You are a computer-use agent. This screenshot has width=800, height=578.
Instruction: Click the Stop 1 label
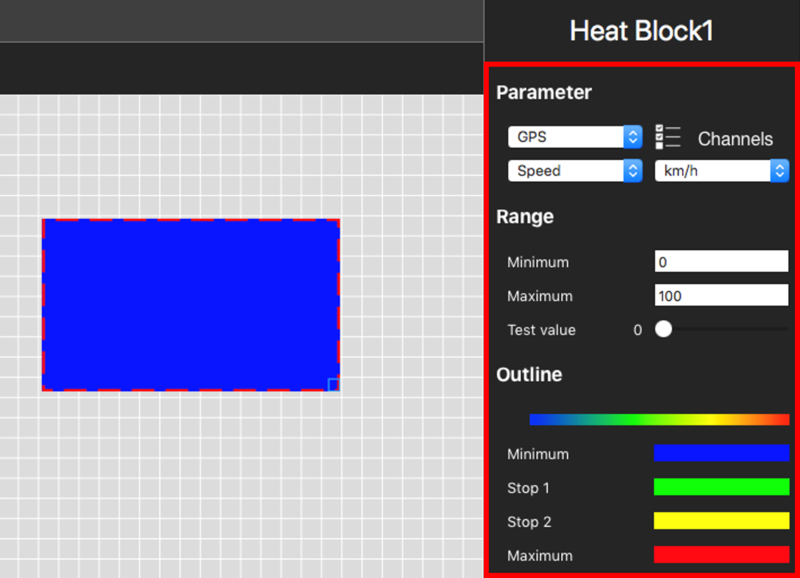pyautogui.click(x=528, y=488)
